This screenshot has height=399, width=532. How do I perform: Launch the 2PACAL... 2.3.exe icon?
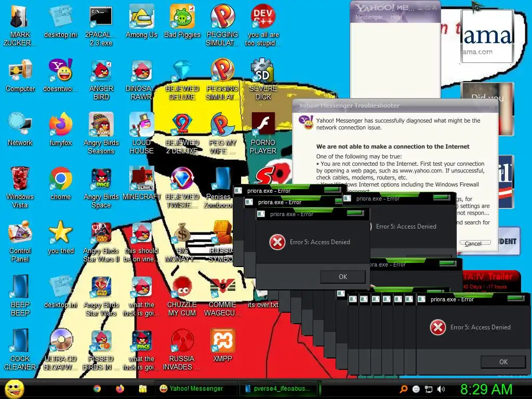click(101, 24)
